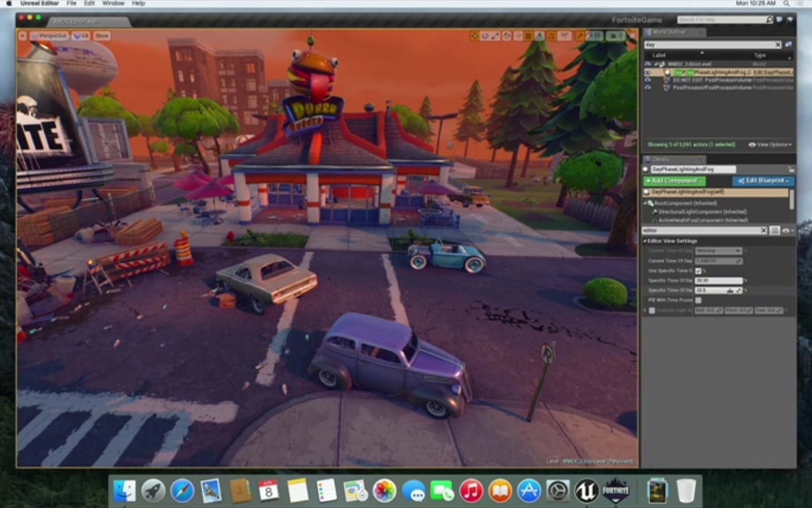
Task: Open Fortnite icon in the dock
Action: coord(615,491)
